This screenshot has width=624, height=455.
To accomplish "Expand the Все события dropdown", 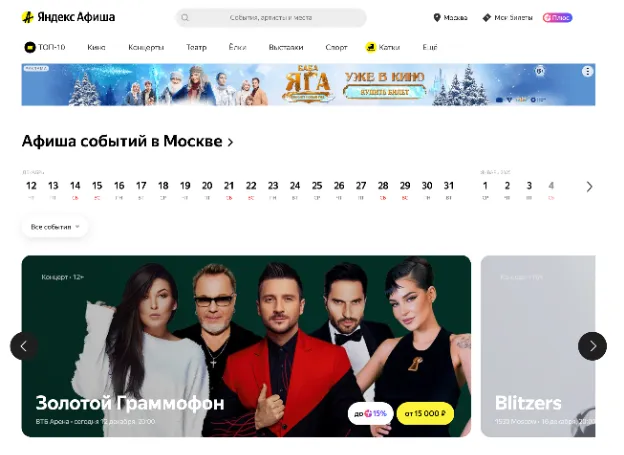I will (55, 227).
